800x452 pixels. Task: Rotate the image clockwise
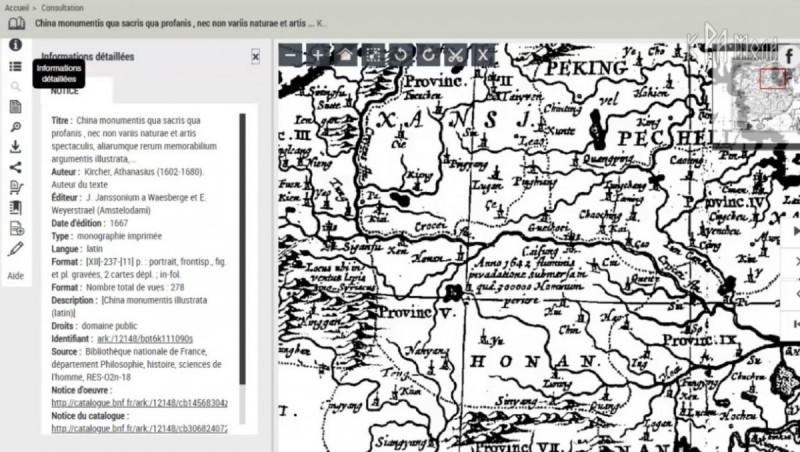click(428, 56)
